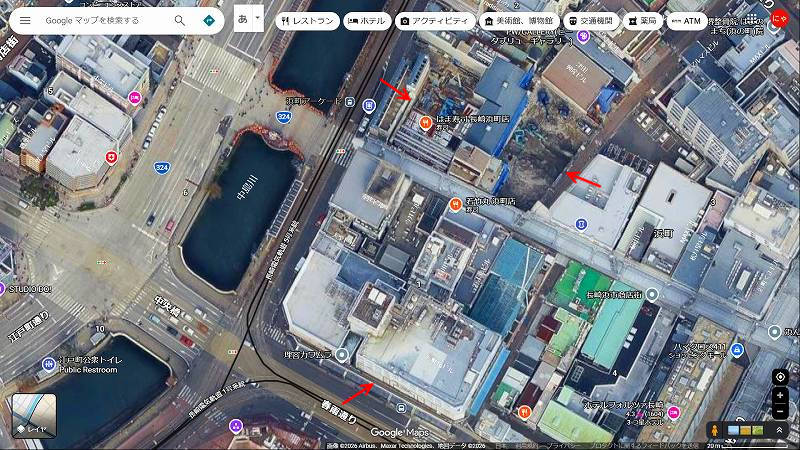
Task: Select the ATM category chip
Action: [686, 21]
